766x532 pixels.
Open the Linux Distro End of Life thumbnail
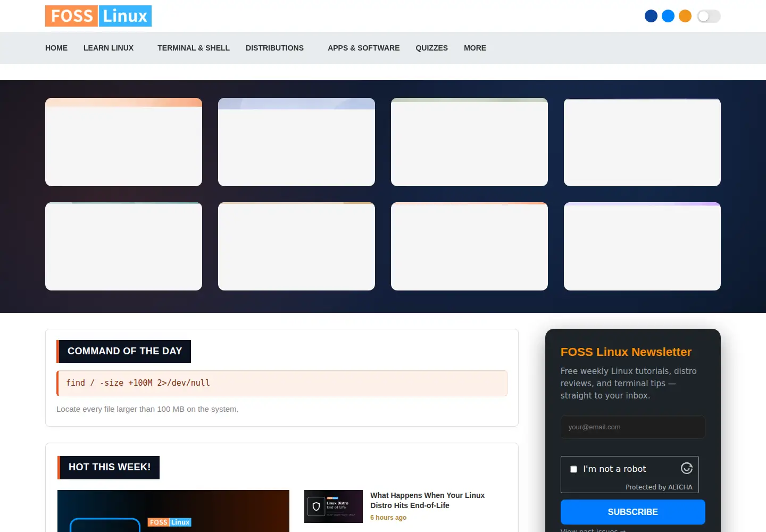coord(334,506)
